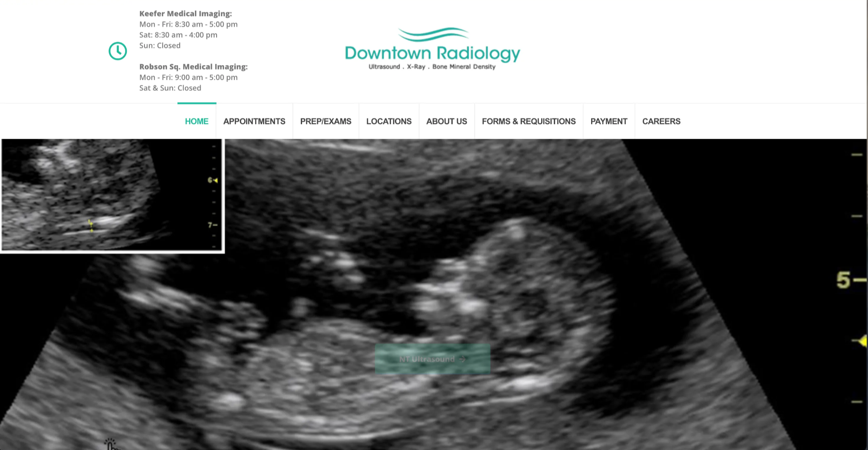Click the arrow inside NT Ultrasound button
This screenshot has height=450, width=868.
(x=462, y=359)
